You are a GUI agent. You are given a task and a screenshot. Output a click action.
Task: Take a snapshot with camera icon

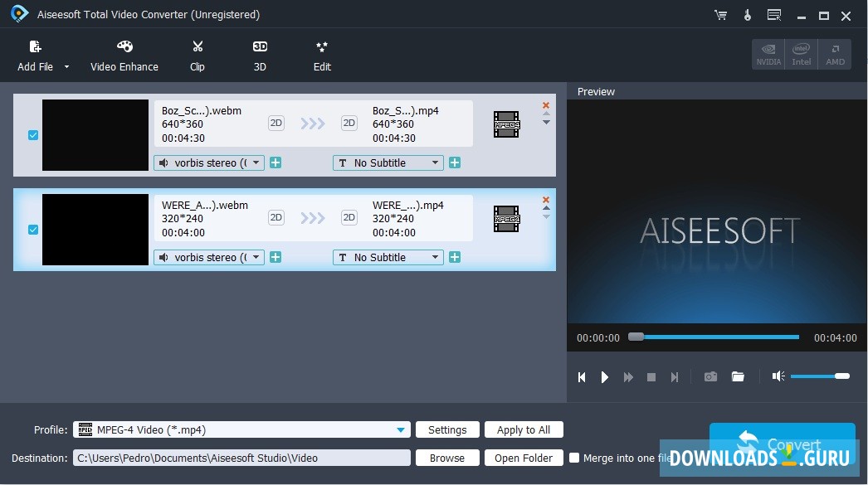[x=711, y=376]
